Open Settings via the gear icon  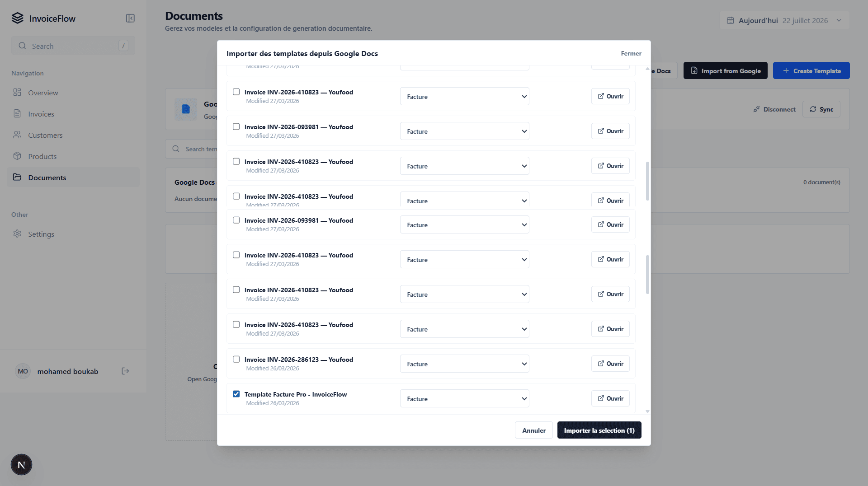pyautogui.click(x=17, y=234)
